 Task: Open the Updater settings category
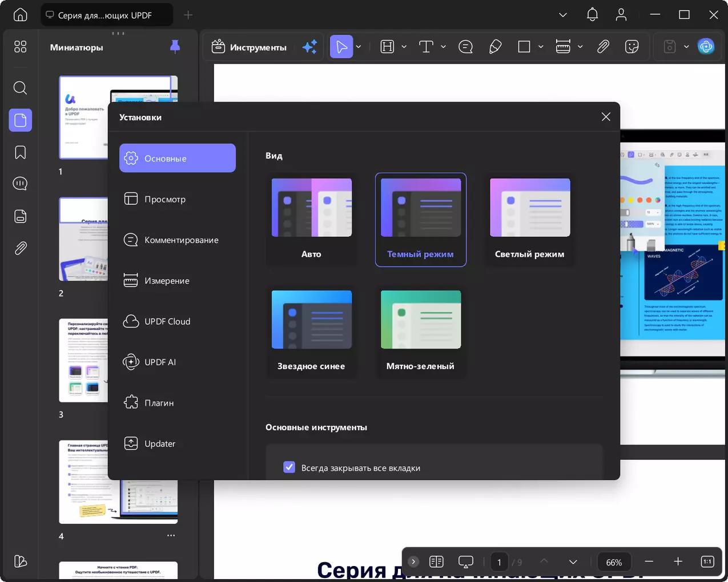coord(178,443)
